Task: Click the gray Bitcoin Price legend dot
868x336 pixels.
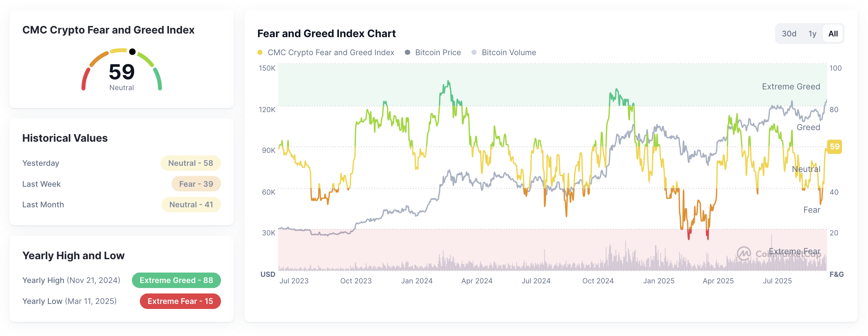Action: coord(408,53)
